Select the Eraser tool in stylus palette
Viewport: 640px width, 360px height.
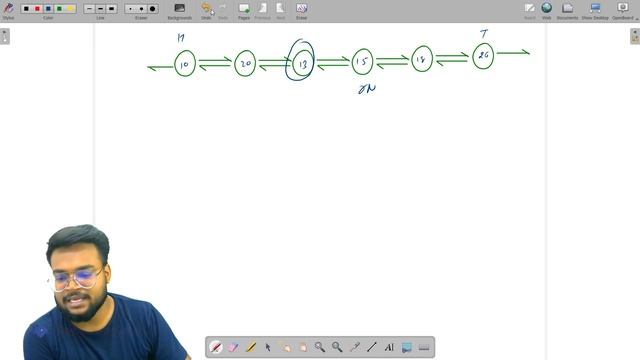click(x=233, y=347)
